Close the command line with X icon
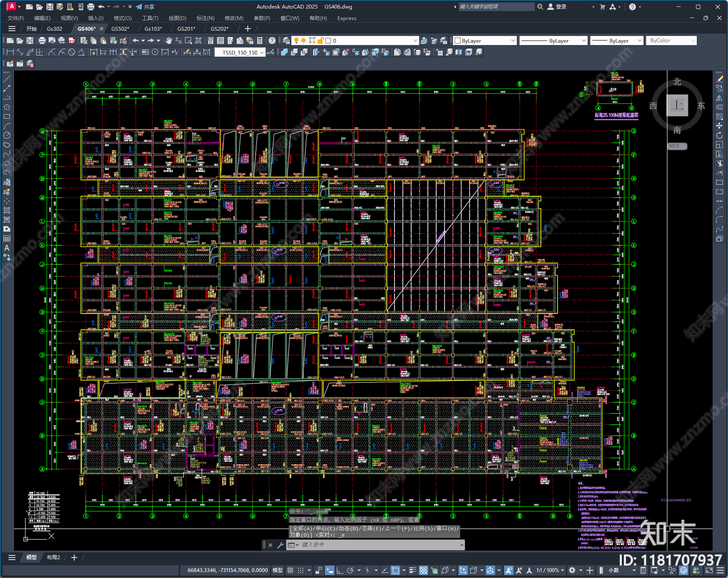Viewport: 728px width, 578px height. click(270, 545)
